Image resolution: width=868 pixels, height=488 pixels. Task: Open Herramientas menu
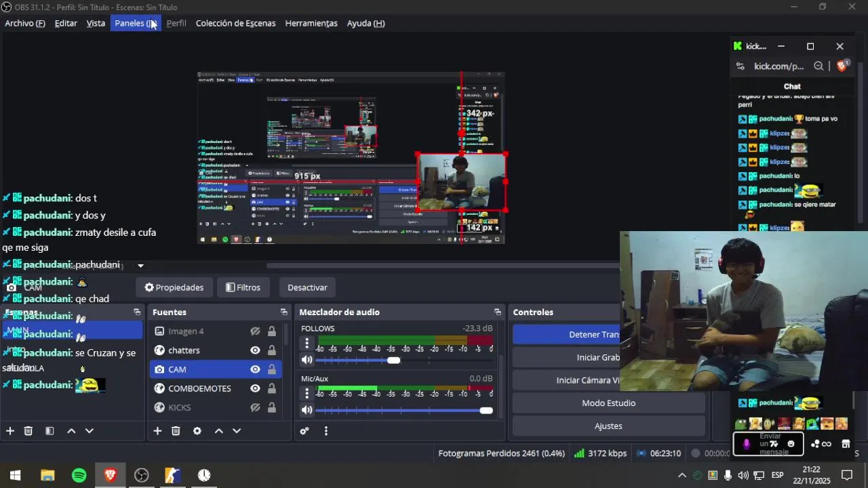[311, 23]
